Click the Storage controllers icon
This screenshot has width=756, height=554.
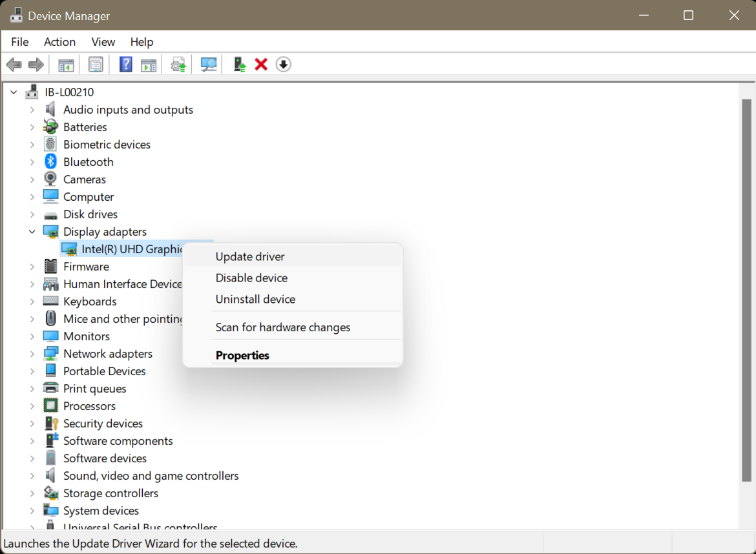pyautogui.click(x=50, y=493)
